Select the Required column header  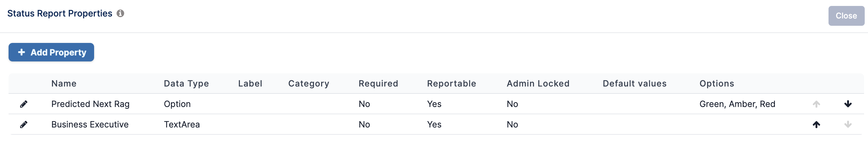tap(378, 84)
